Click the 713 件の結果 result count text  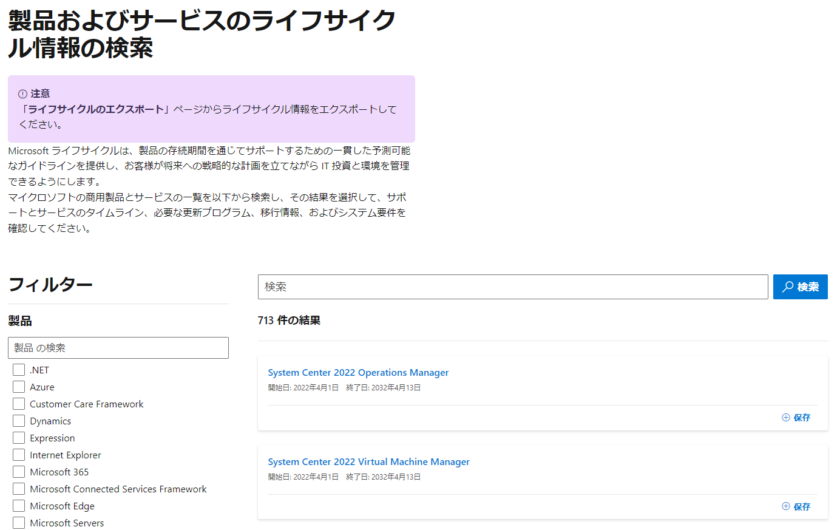(x=289, y=320)
